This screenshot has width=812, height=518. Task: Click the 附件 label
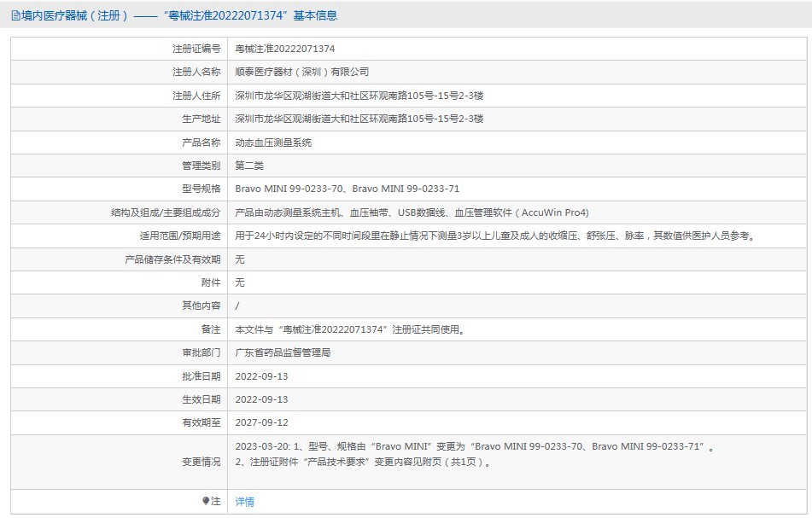[211, 282]
